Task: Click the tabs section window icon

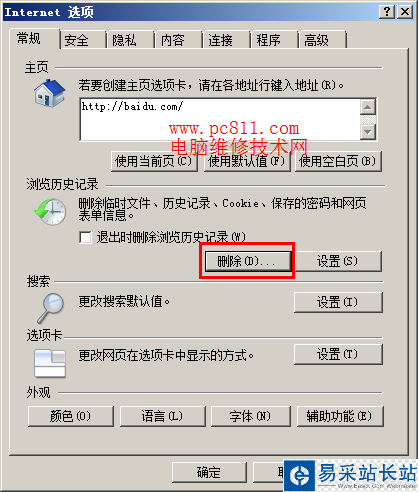Action: [x=50, y=363]
